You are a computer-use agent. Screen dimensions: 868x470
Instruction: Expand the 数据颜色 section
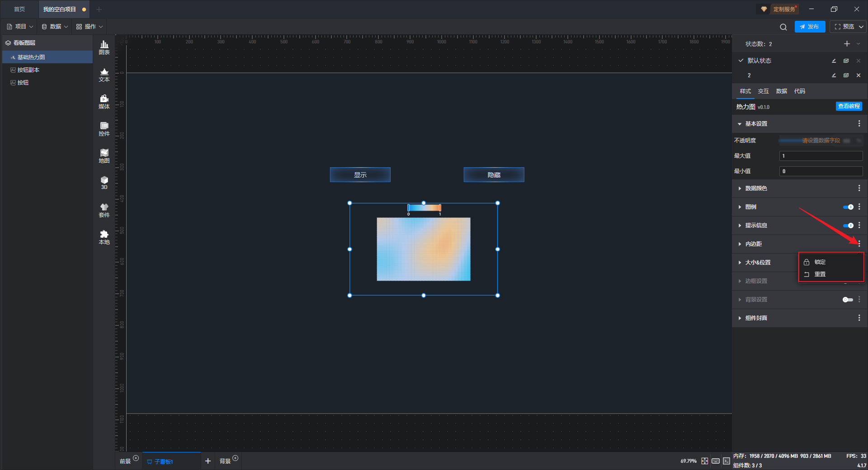point(756,188)
